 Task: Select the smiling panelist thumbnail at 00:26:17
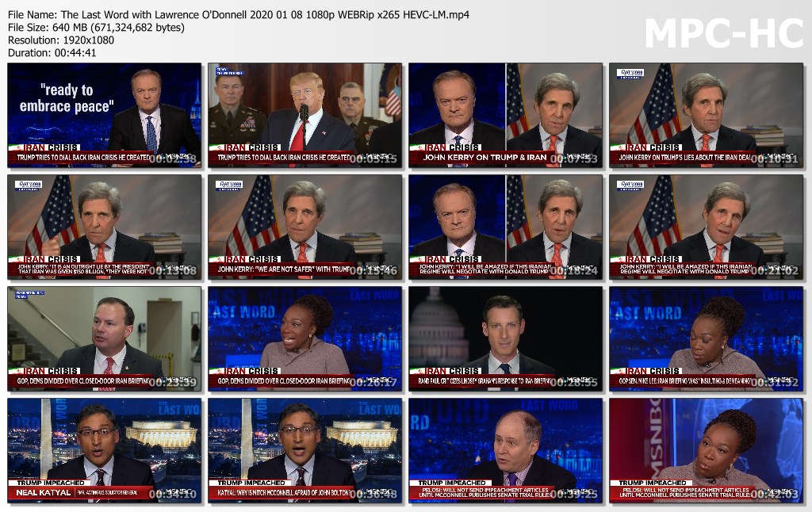pos(304,338)
